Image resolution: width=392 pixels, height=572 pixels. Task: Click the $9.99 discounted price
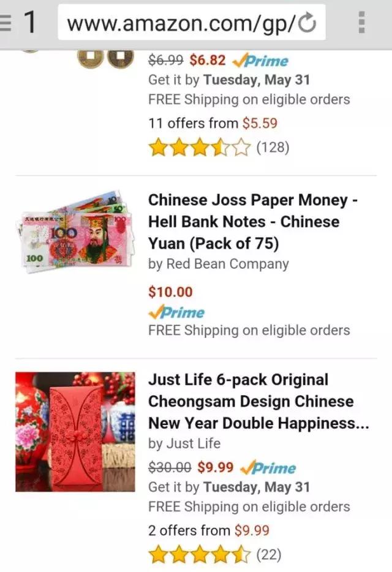pyautogui.click(x=216, y=467)
